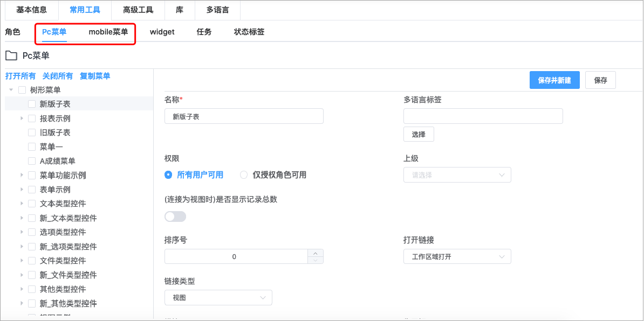The width and height of the screenshot is (644, 321).
Task: Check the 新版子表 checkbox
Action: coord(31,104)
